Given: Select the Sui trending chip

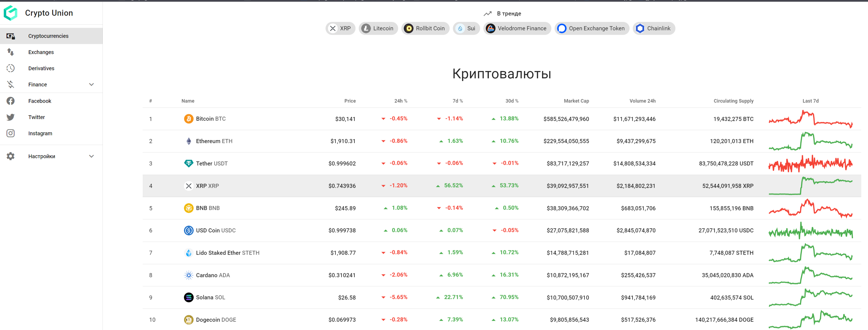Looking at the screenshot, I should [x=466, y=28].
